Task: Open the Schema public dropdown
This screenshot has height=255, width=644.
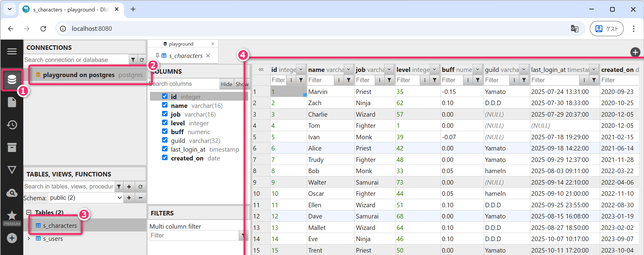Action: [86, 198]
